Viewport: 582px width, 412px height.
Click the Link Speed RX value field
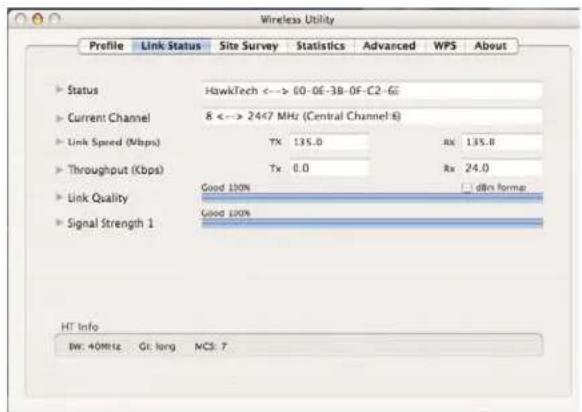(501, 142)
